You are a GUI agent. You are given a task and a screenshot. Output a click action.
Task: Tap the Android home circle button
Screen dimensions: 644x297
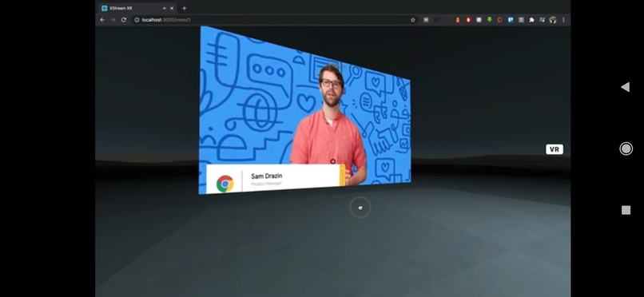tap(626, 148)
